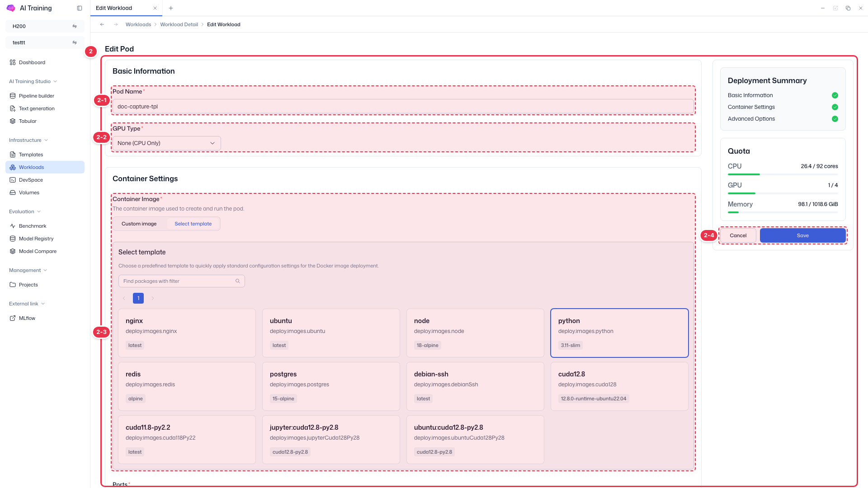Add a new tab with plus

pyautogui.click(x=171, y=8)
